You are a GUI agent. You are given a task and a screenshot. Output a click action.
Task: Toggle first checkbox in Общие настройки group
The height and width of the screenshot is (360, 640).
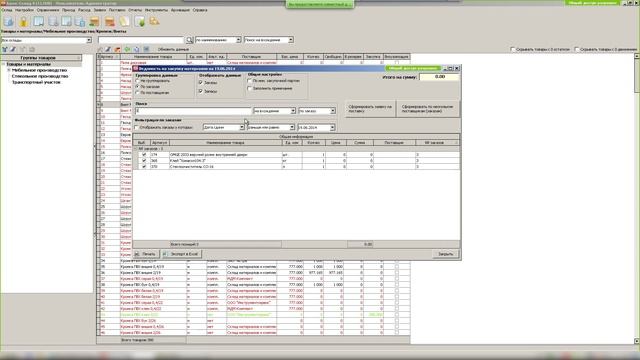pyautogui.click(x=250, y=81)
